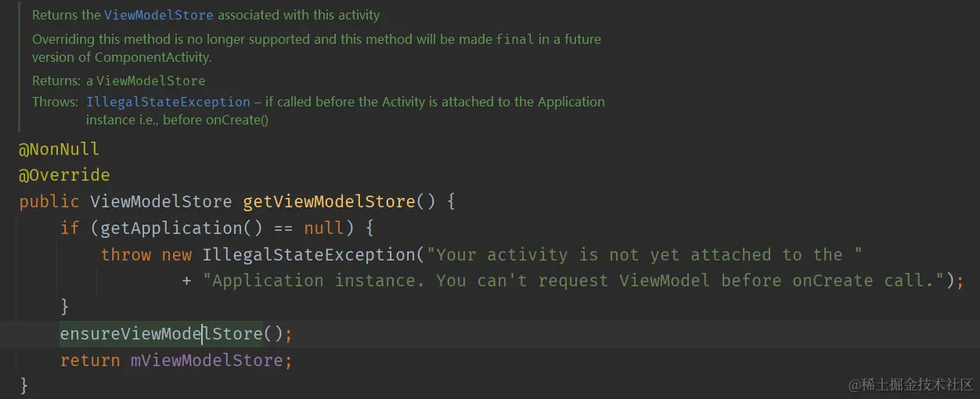The image size is (980, 399).
Task: Click IllegalStateException in the throw statement
Action: 308,254
